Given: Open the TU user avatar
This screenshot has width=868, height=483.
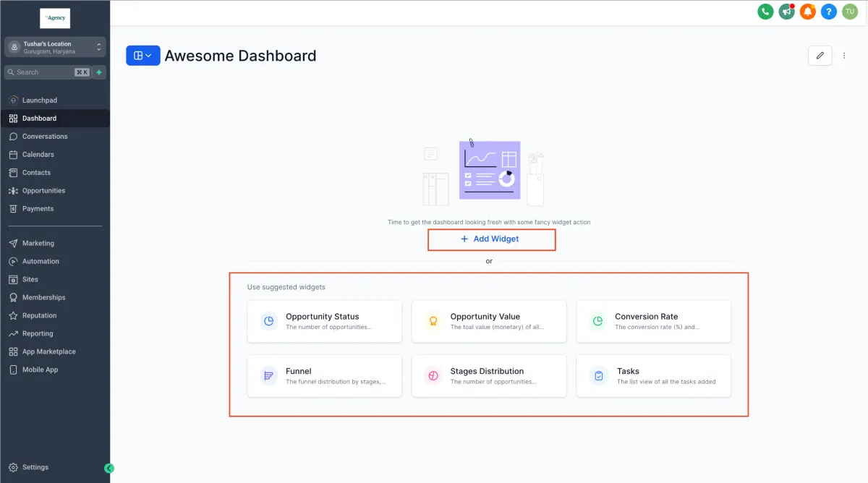Looking at the screenshot, I should coord(849,12).
